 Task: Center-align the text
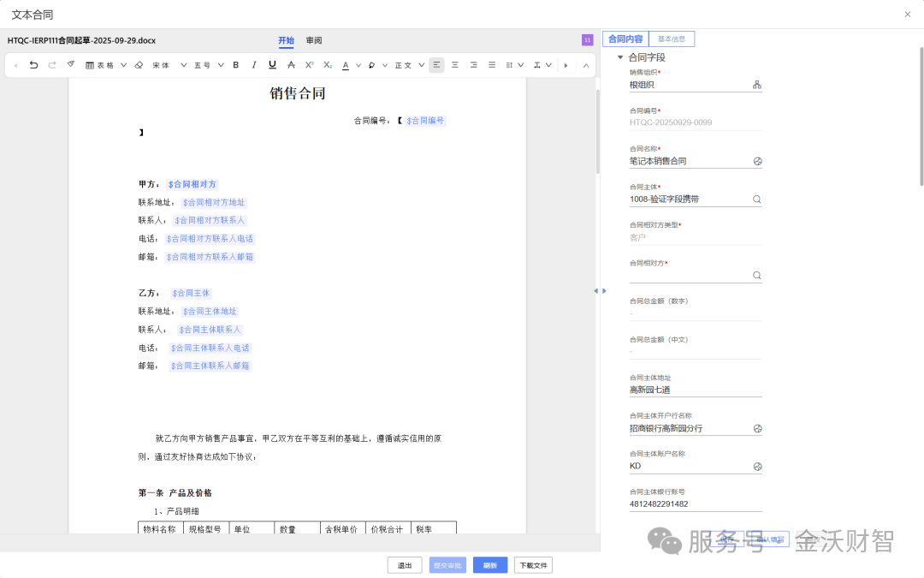point(455,65)
